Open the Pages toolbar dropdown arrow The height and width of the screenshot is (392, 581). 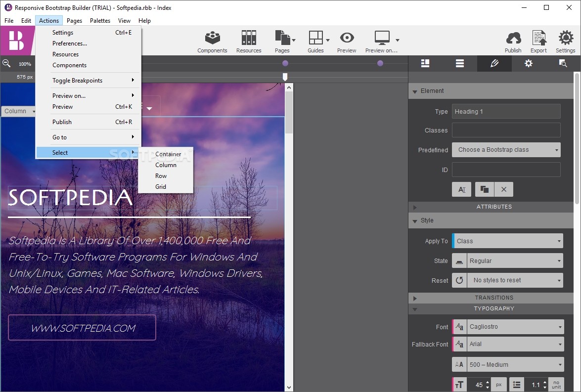(294, 40)
